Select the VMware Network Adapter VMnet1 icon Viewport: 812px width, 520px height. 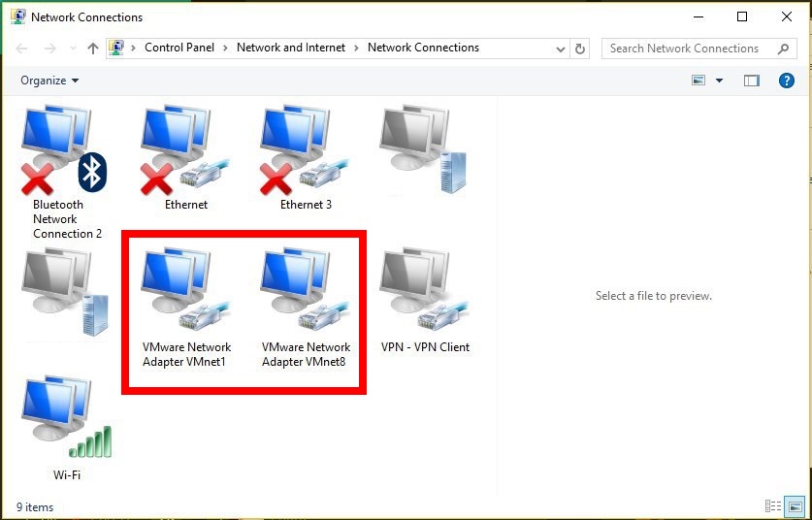coord(185,289)
